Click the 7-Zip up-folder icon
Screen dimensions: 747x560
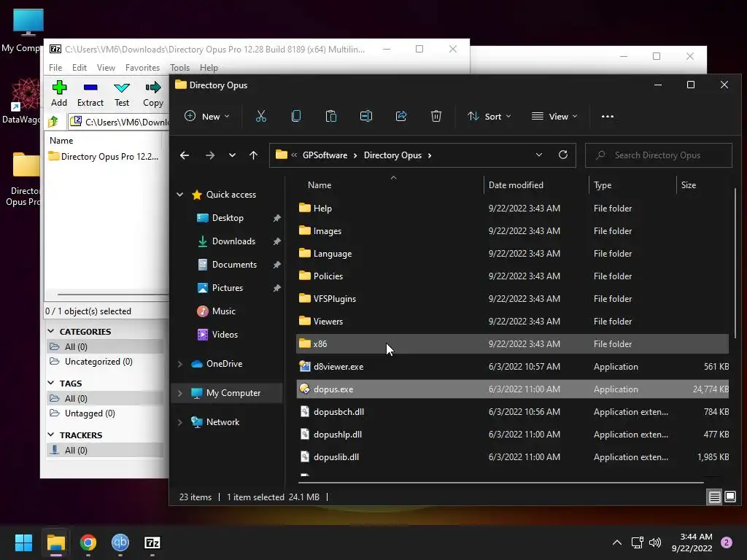[53, 122]
